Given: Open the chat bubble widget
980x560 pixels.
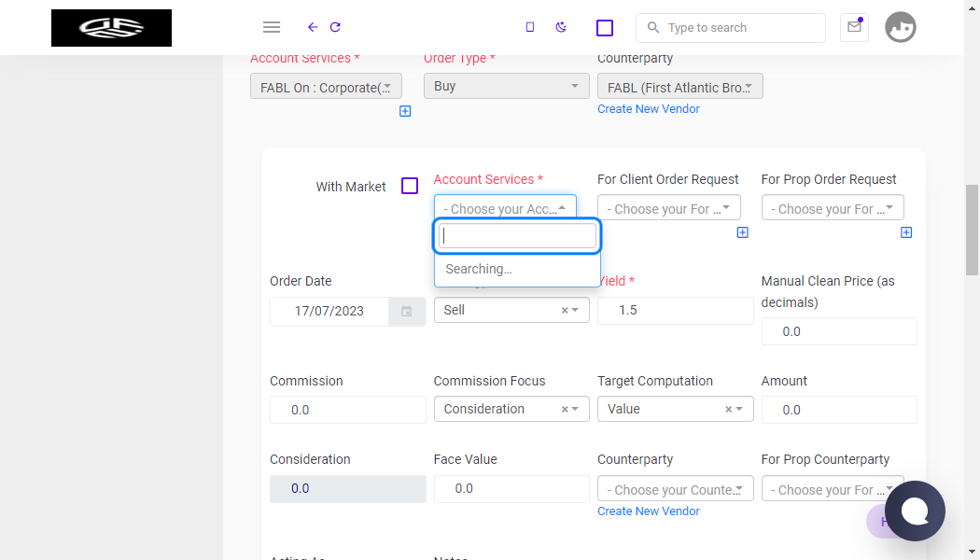Looking at the screenshot, I should coord(915,511).
